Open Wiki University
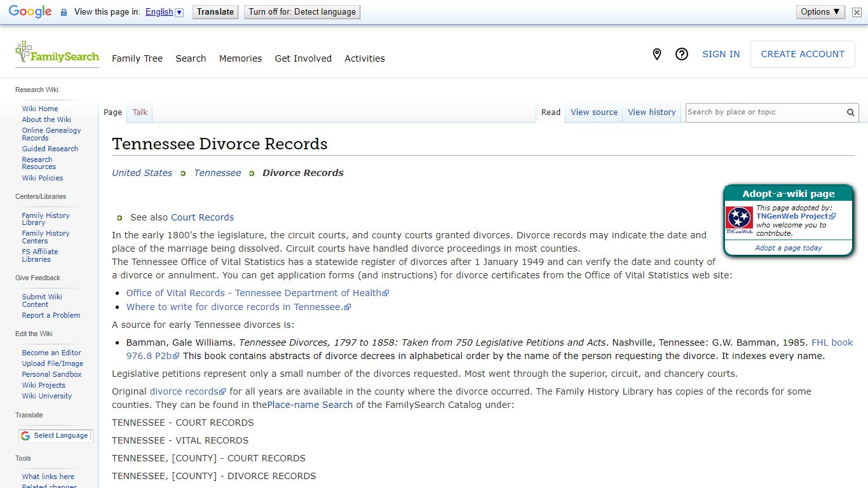 click(x=47, y=396)
